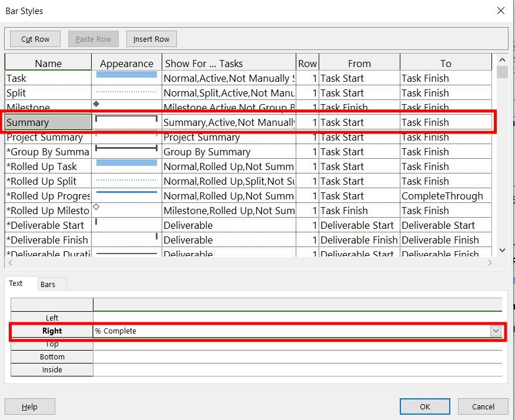Select the *Rolled Up Milestone name cell
The height and width of the screenshot is (420, 515).
48,211
